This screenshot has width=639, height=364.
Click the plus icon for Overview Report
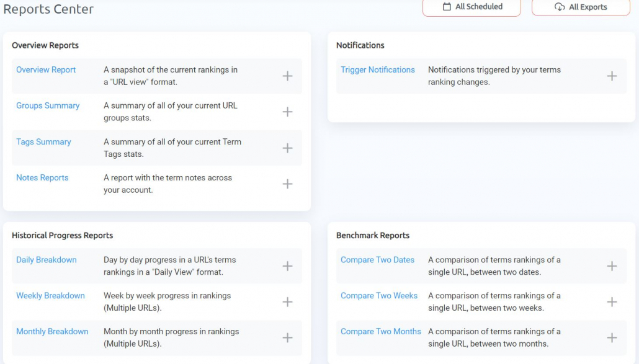point(287,76)
